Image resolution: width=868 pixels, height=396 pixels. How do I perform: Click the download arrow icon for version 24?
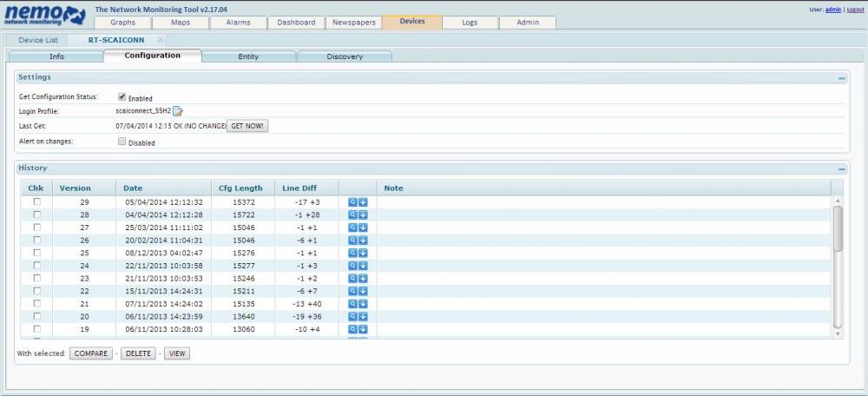[x=363, y=266]
